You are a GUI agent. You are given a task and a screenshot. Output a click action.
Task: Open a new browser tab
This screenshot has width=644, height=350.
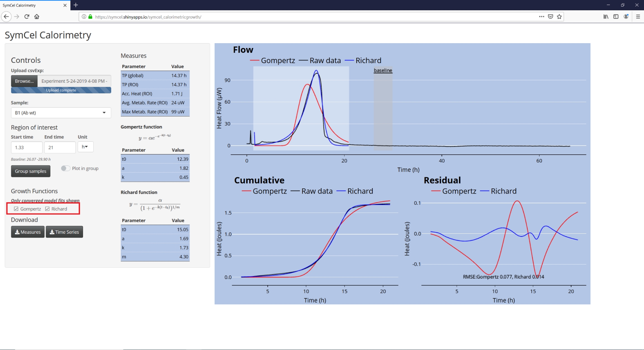pos(76,5)
